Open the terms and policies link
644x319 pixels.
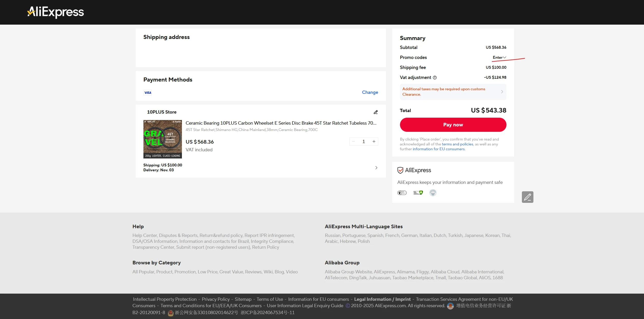coord(457,144)
